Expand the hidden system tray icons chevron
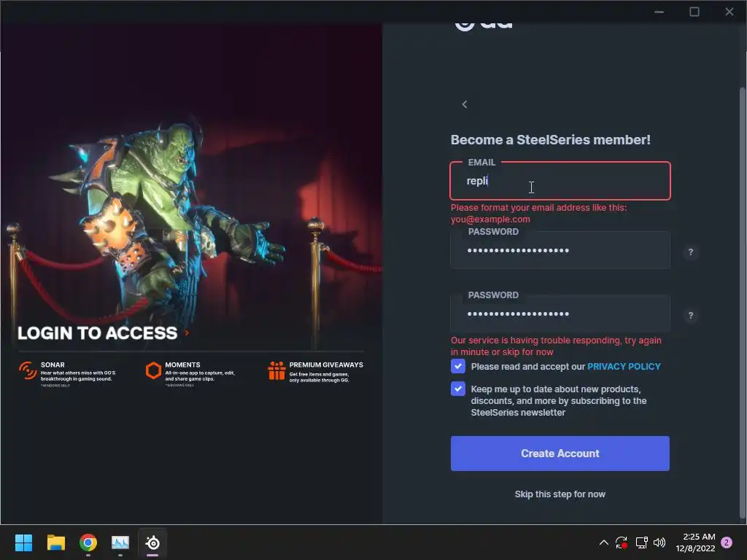This screenshot has width=747, height=560. (x=603, y=542)
